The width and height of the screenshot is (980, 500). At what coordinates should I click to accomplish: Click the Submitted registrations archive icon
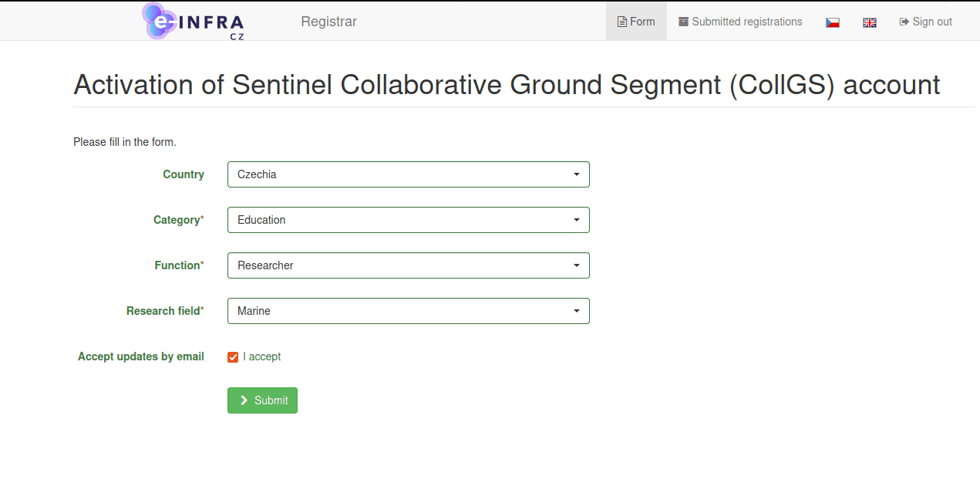[683, 22]
